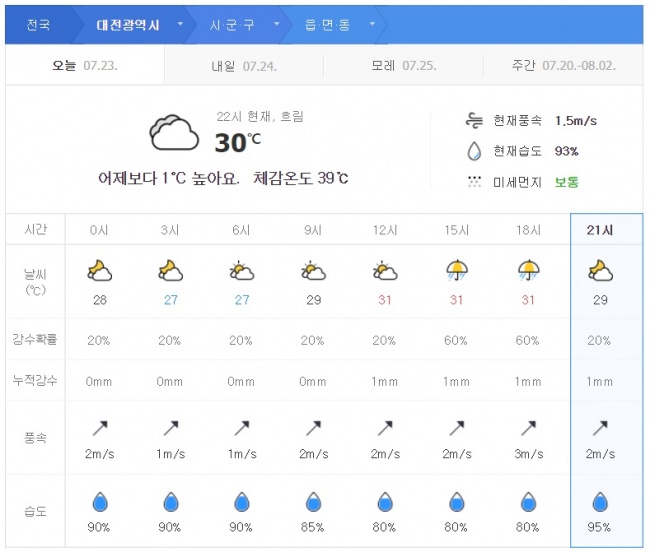Click the 9시 humidity droplet icon
The width and height of the screenshot is (650, 552).
click(x=313, y=502)
